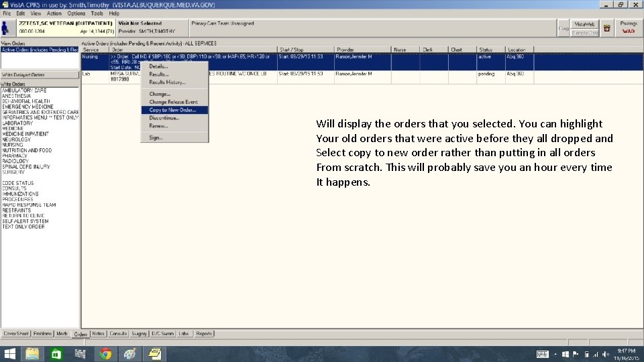This screenshot has width=644, height=362.
Task: Click the taskbar clock showing 9:17 PM
Action: click(x=627, y=354)
